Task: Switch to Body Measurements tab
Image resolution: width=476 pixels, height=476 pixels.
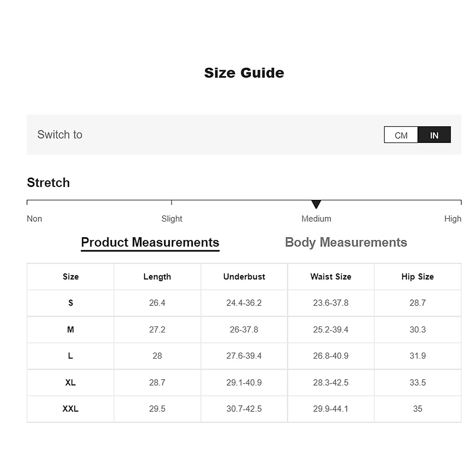Action: tap(346, 242)
